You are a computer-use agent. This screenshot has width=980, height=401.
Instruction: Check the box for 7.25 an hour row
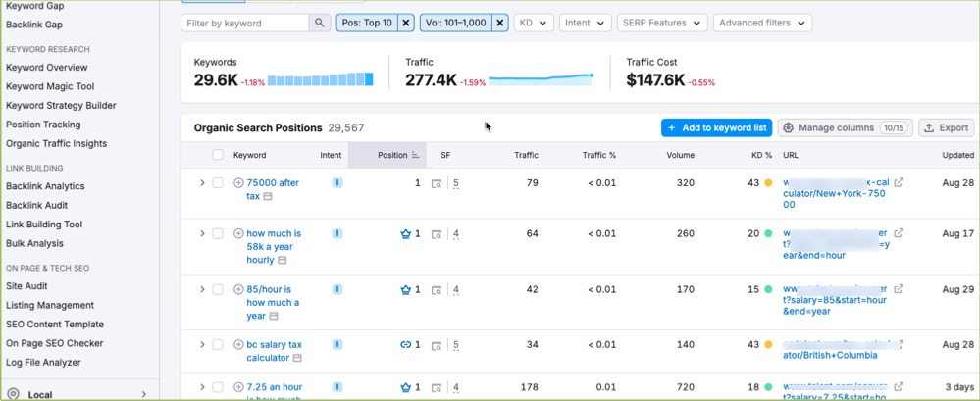click(x=218, y=387)
